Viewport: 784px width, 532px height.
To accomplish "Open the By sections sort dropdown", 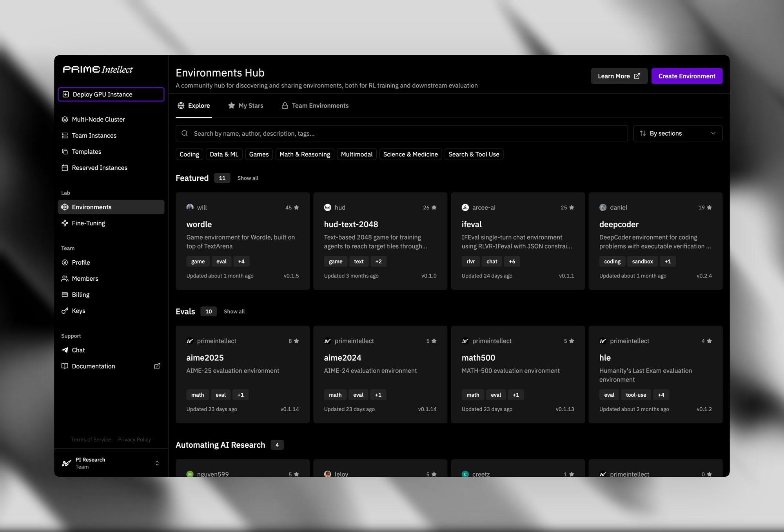I will point(677,133).
